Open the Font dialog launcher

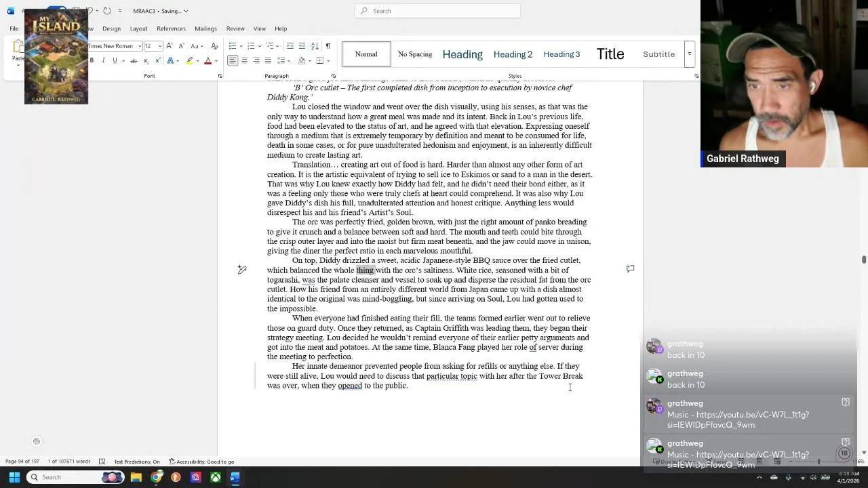(x=220, y=76)
